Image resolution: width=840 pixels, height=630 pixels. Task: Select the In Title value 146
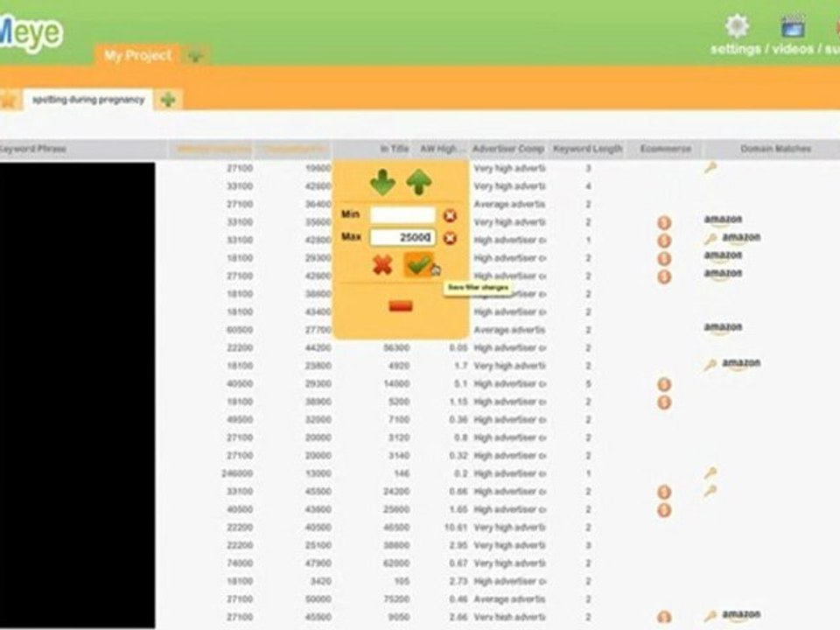point(402,473)
